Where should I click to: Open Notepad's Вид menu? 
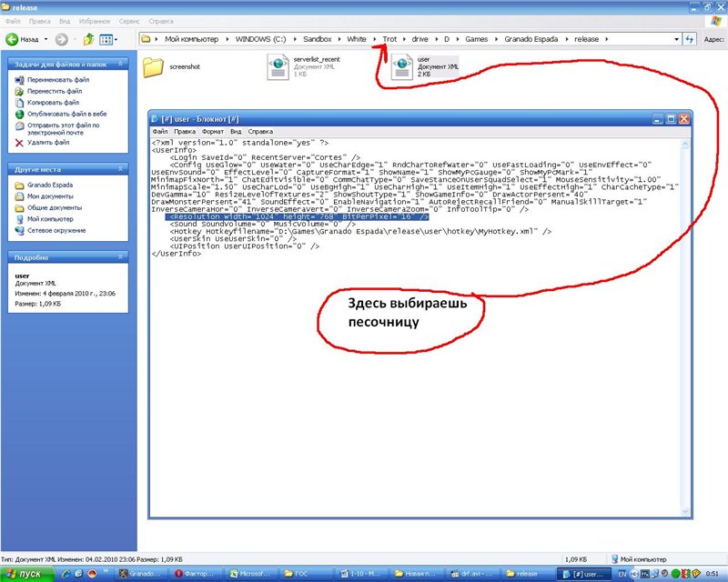236,131
